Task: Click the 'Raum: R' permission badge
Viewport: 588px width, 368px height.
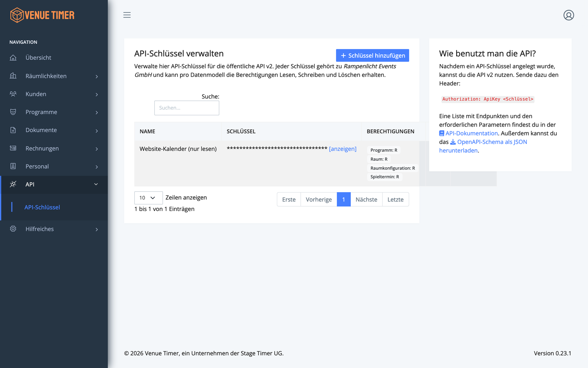Action: pos(379,159)
